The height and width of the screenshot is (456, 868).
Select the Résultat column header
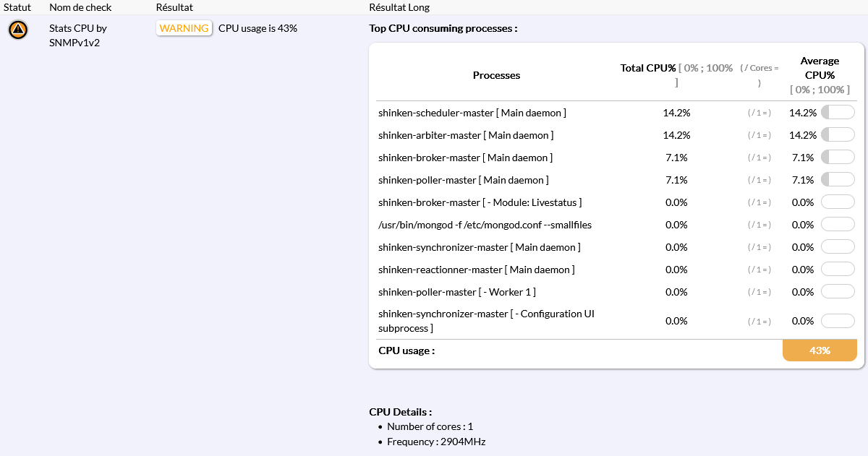pyautogui.click(x=174, y=7)
